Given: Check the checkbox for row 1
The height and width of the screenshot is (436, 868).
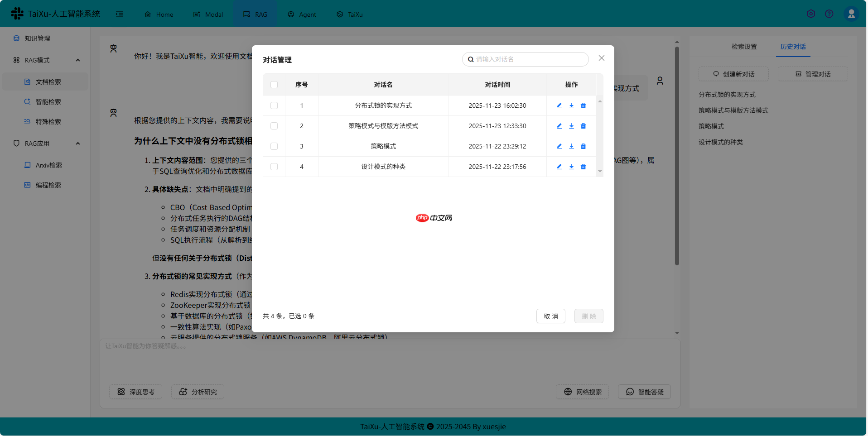Looking at the screenshot, I should [x=274, y=105].
